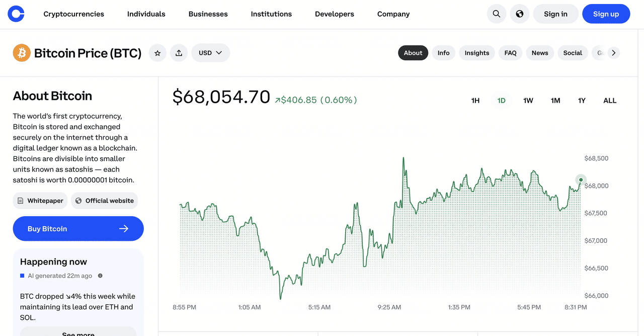
Task: Select the 1H chart timeframe
Action: click(x=475, y=101)
